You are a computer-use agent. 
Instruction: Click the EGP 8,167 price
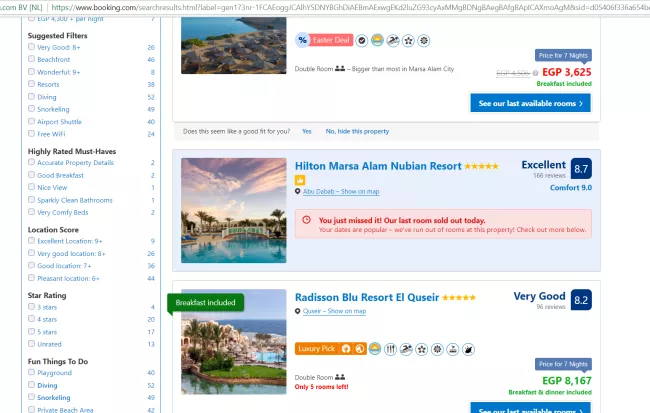(x=567, y=381)
